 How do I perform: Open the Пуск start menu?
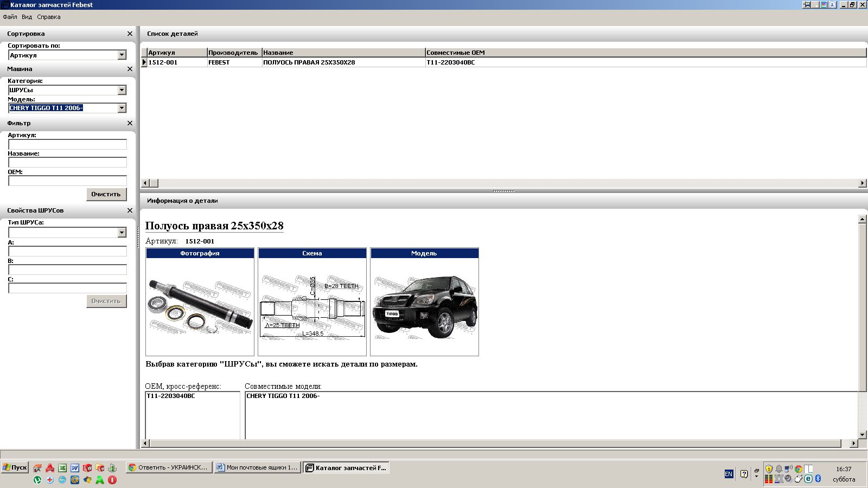pyautogui.click(x=15, y=467)
